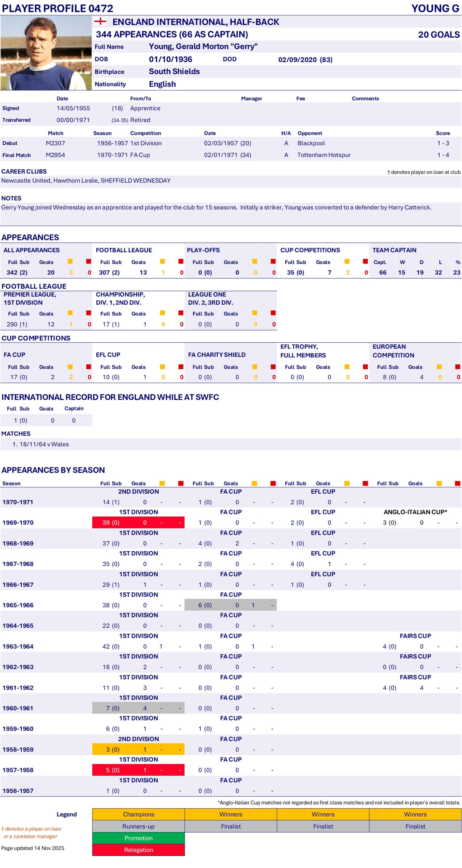Click the gold Champions legend swatch
The height and width of the screenshot is (868, 462).
pyautogui.click(x=138, y=814)
